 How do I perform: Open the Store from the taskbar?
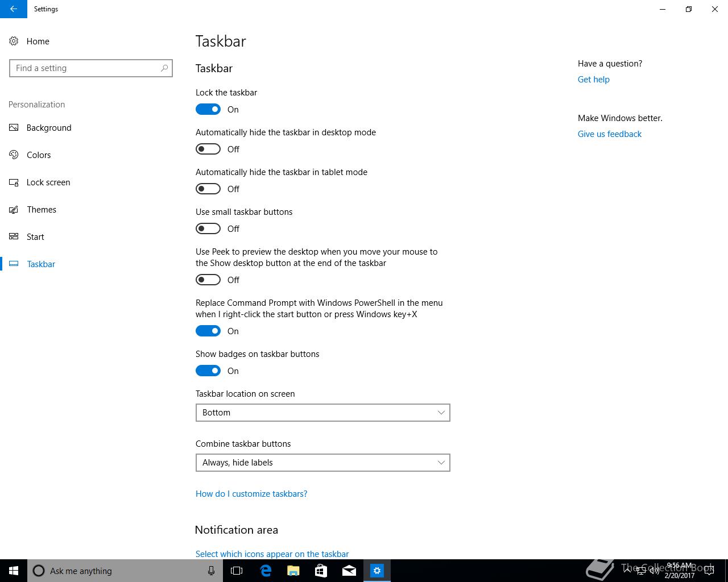(321, 571)
